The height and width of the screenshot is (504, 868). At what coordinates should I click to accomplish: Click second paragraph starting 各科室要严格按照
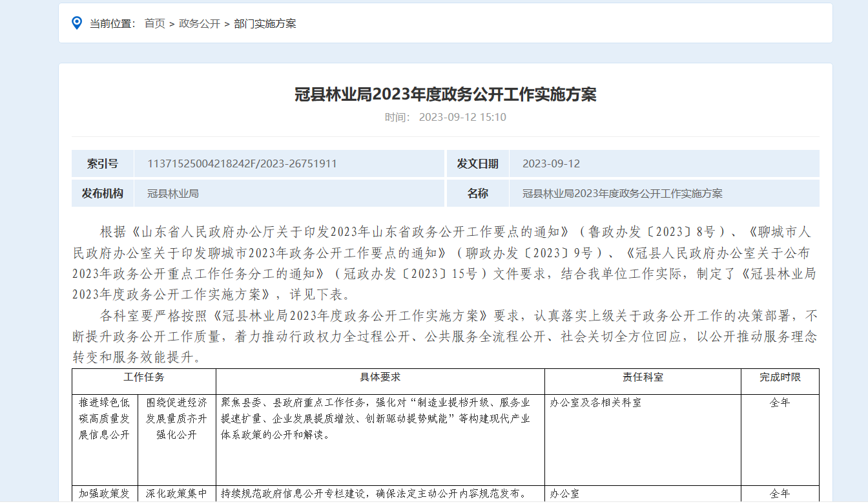pyautogui.click(x=445, y=336)
